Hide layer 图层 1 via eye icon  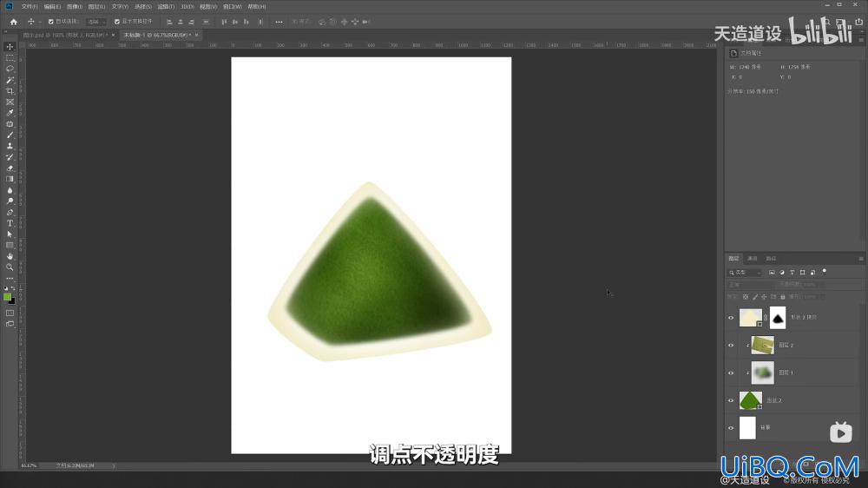click(x=731, y=373)
